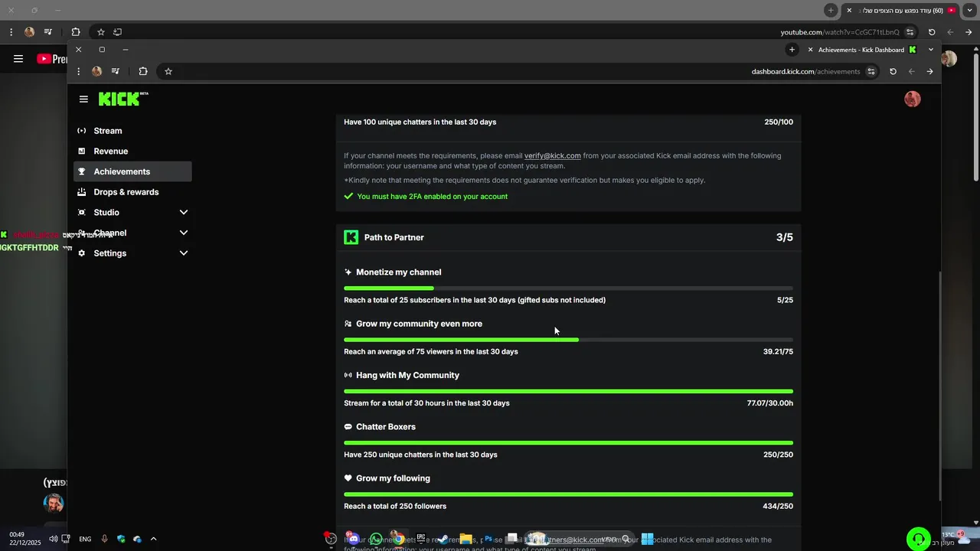Screen dimensions: 980x551
Task: Open File Explorer from the taskbar
Action: (x=465, y=539)
